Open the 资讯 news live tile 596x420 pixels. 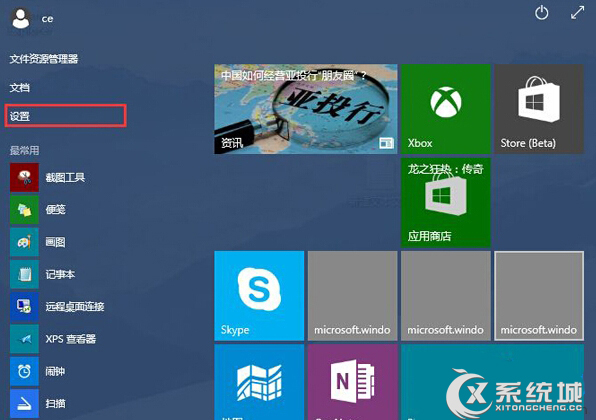click(x=306, y=109)
